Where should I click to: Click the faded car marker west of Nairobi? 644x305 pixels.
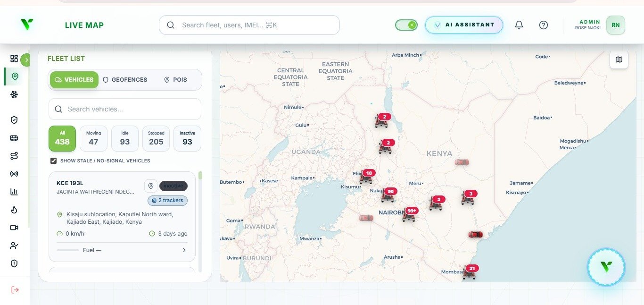point(366,218)
